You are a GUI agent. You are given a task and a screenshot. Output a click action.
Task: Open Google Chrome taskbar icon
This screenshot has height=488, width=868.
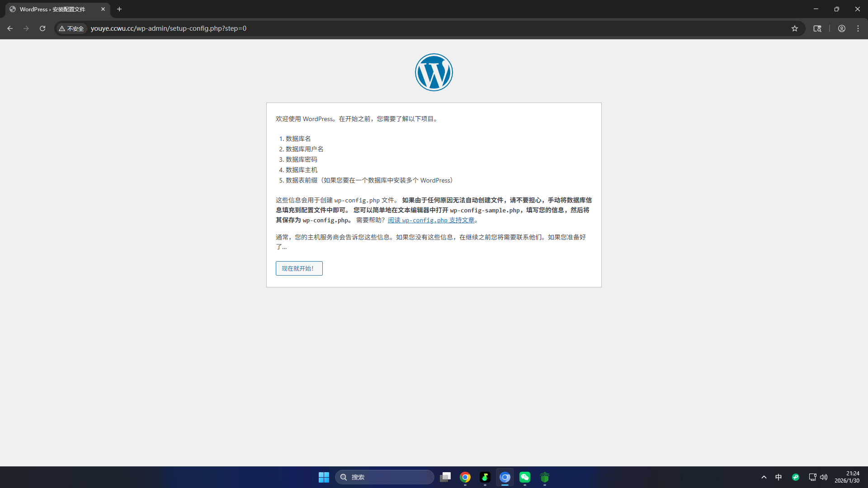pos(465,477)
